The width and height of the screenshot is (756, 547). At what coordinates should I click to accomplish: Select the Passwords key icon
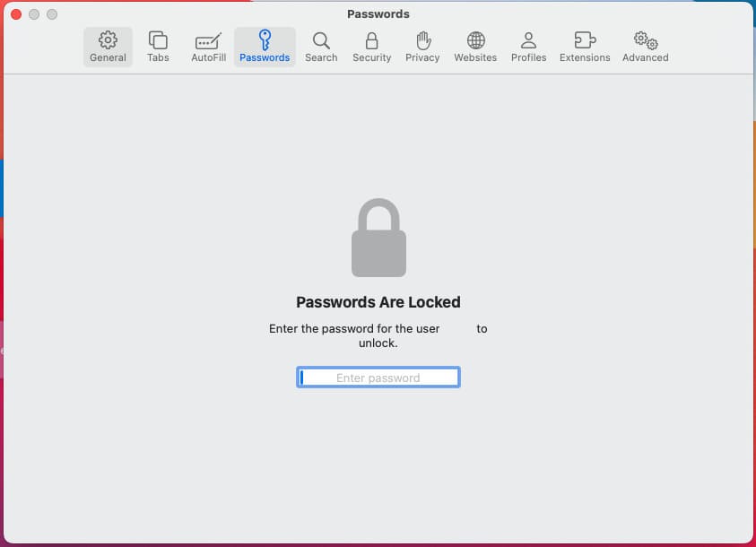click(265, 40)
